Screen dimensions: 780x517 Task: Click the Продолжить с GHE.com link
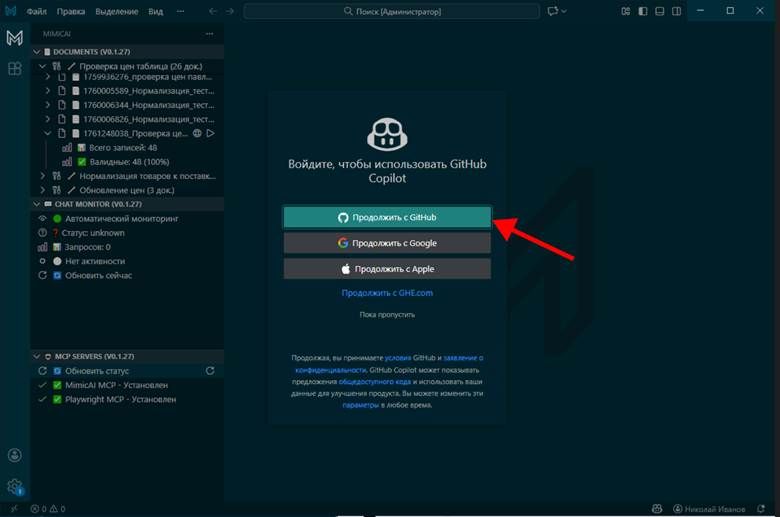click(387, 293)
